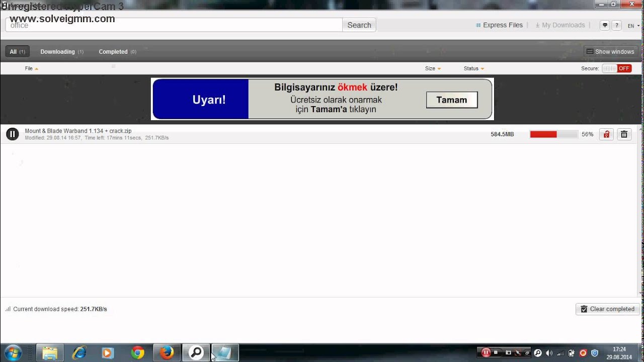
Task: Toggle the Secure switch currently OFF
Action: (x=617, y=68)
